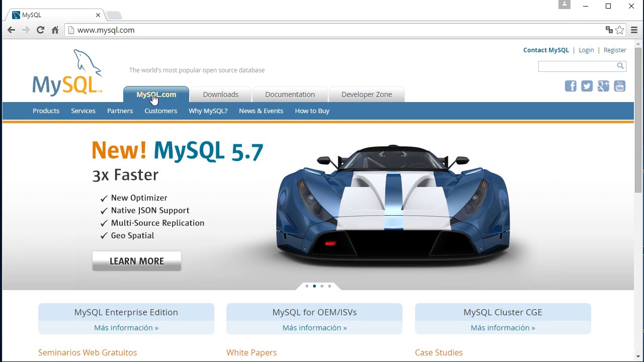Click MySQL Cluster CGE heading
The image size is (644, 362).
point(503,312)
